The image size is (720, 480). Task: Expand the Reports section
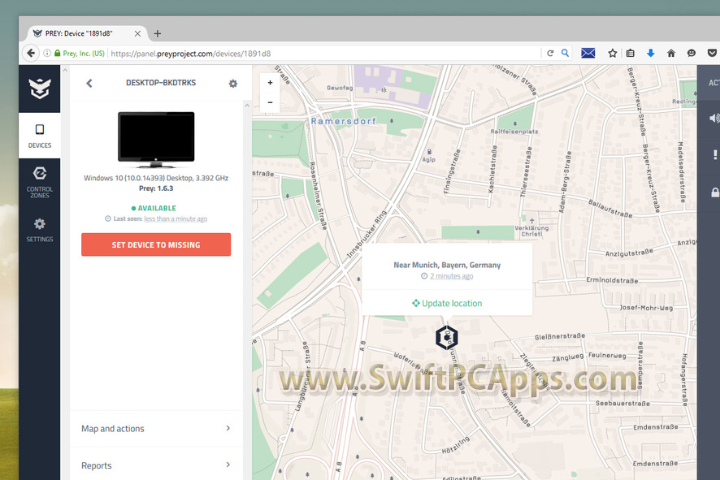(x=156, y=465)
